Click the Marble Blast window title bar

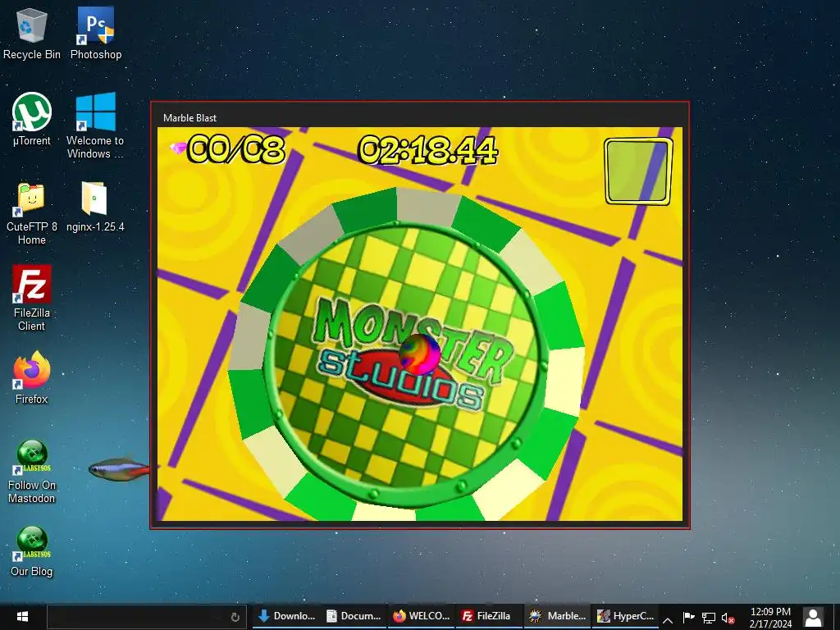[x=420, y=117]
